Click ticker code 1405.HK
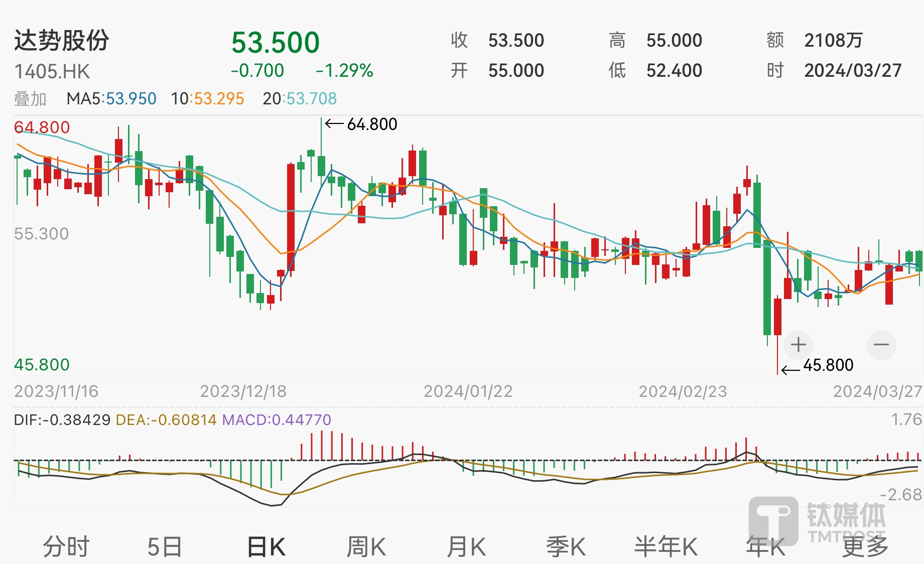924x564 pixels. point(52,72)
